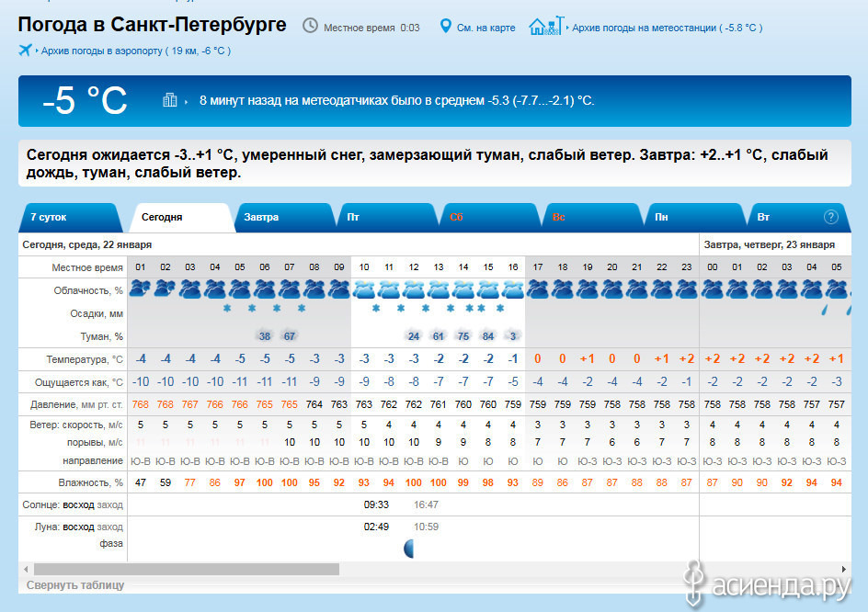Click the clock icon beside local time

click(x=310, y=26)
